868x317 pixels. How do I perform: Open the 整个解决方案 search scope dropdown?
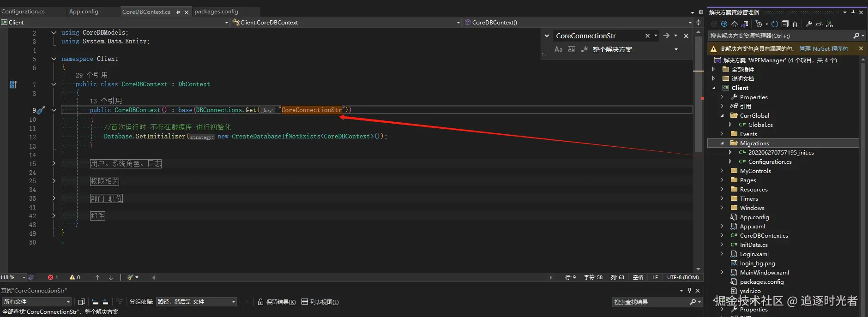pos(676,49)
